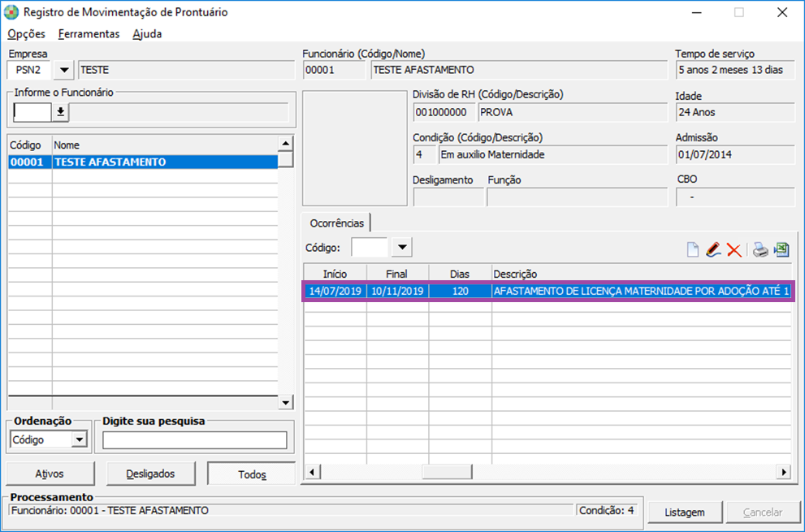The height and width of the screenshot is (532, 805).
Task: Click the Empresa name TESTE field
Action: pos(186,70)
